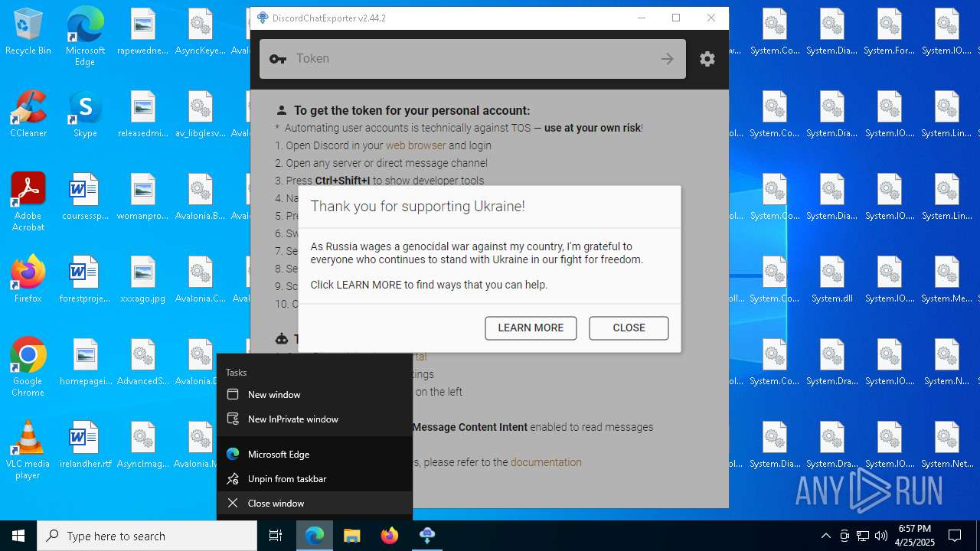Image resolution: width=980 pixels, height=551 pixels.
Task: Select AsyncKeye desktop file icon
Action: [x=200, y=31]
